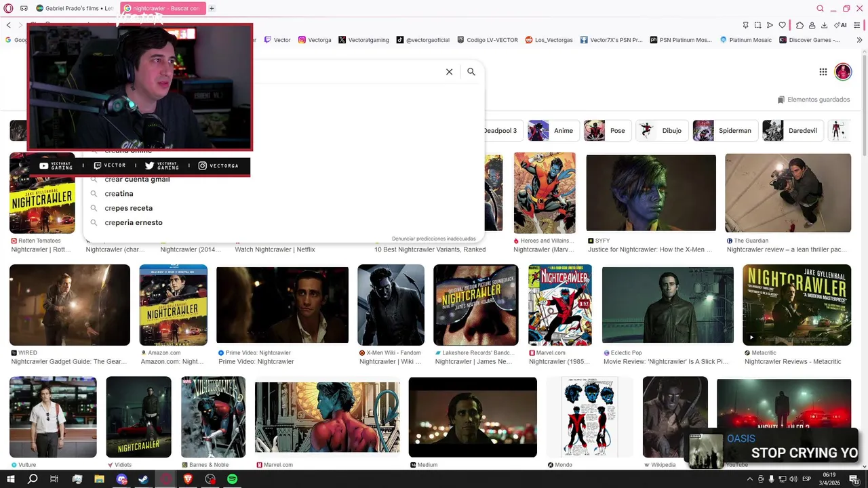Open Marvel.com Nightcrawler 1985 cover

pos(560,305)
